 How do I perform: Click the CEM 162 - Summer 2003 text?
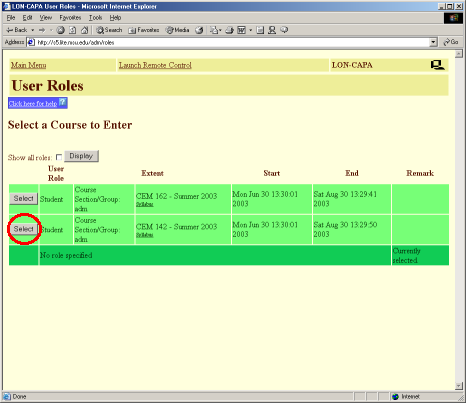click(x=176, y=196)
